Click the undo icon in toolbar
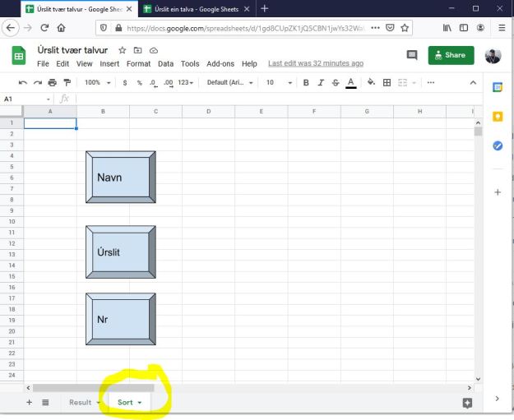Viewport: 514px width, 420px height. 23,82
